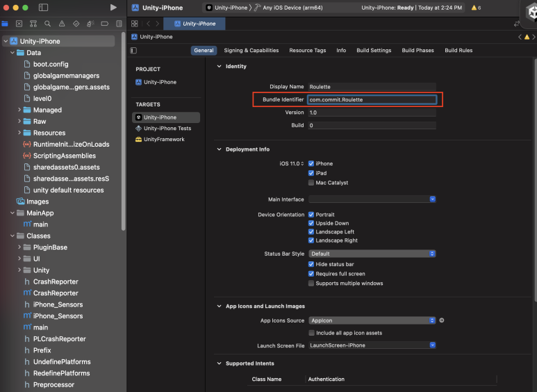Switch to Build Settings tab
Screen dimensions: 537x392
click(x=374, y=50)
